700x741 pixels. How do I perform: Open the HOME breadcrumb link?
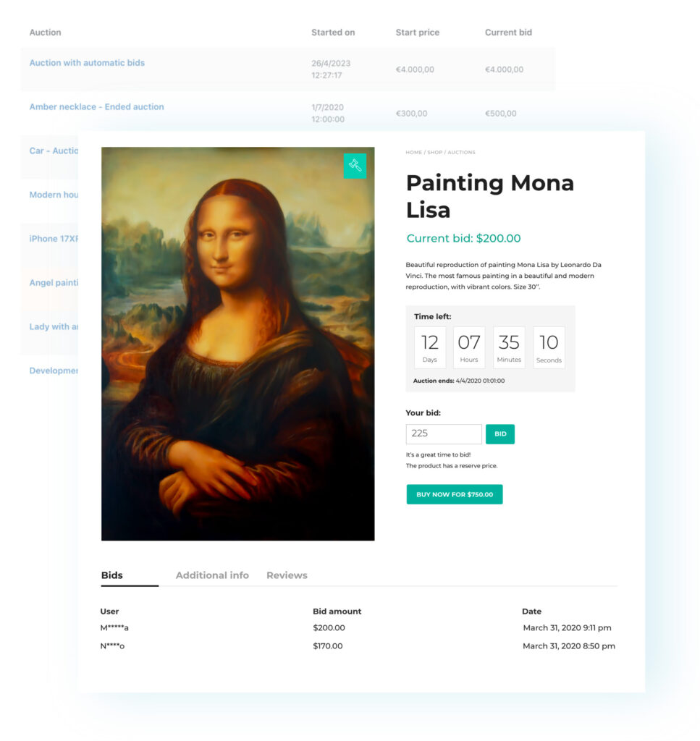pyautogui.click(x=413, y=152)
